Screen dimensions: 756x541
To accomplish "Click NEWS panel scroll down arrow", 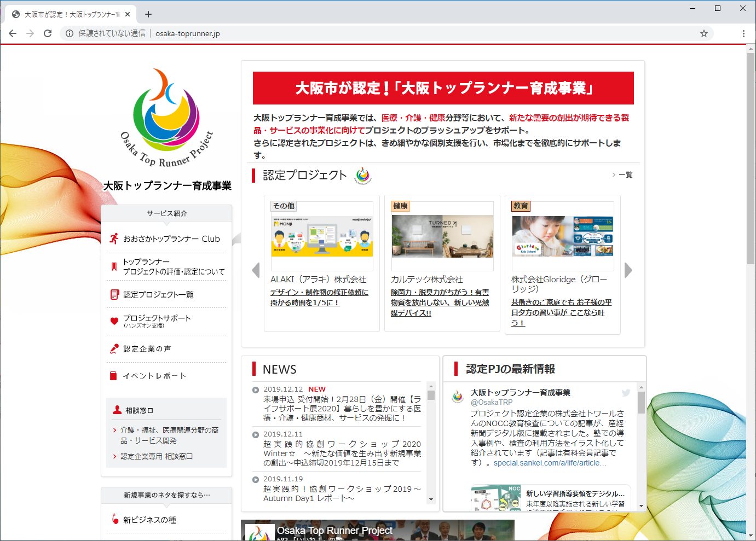I will click(431, 499).
